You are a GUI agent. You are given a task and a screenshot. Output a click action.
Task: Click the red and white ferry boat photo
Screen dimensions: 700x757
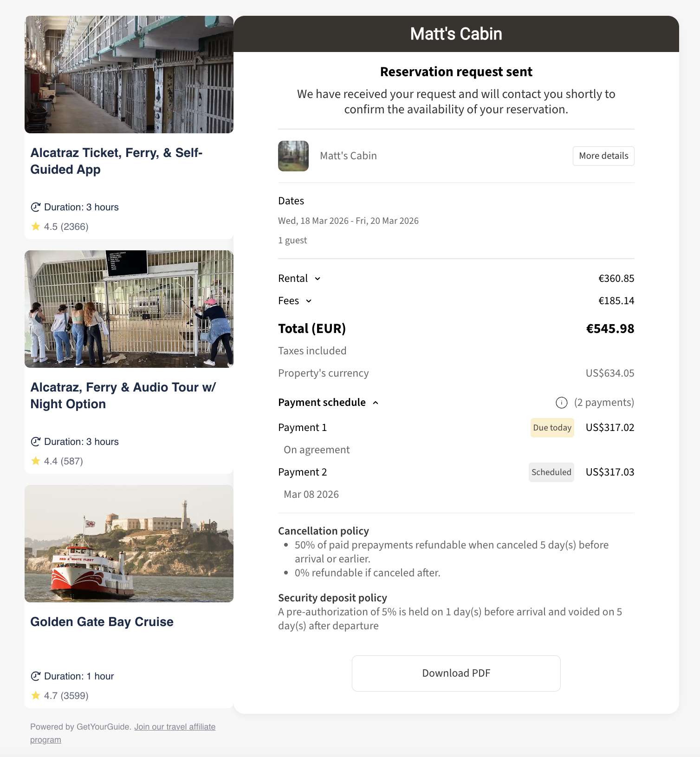[129, 543]
